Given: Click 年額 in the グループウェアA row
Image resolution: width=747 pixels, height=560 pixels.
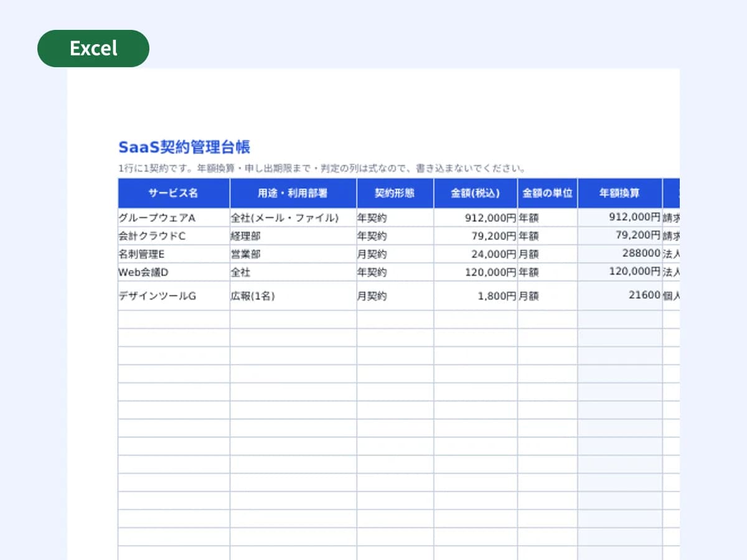Looking at the screenshot, I should pos(548,218).
